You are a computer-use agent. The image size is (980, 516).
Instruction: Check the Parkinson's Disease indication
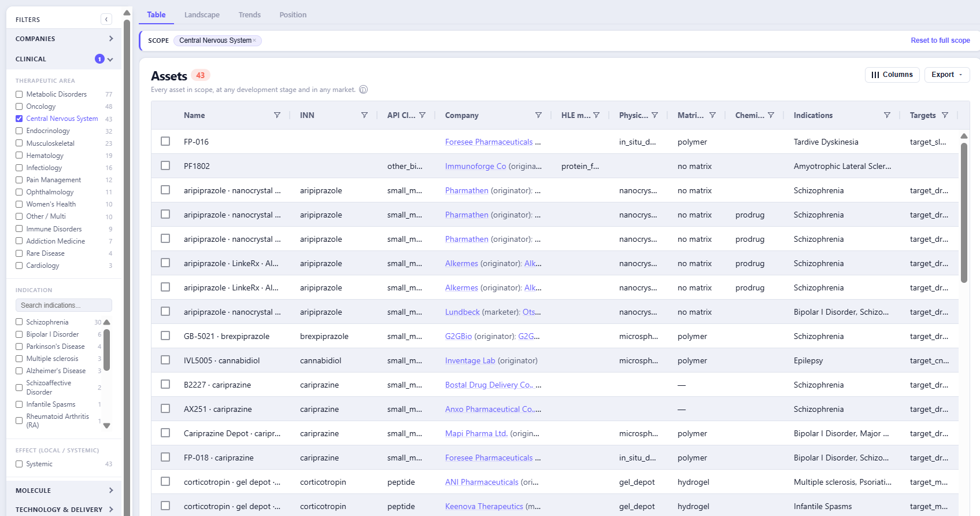pyautogui.click(x=19, y=347)
